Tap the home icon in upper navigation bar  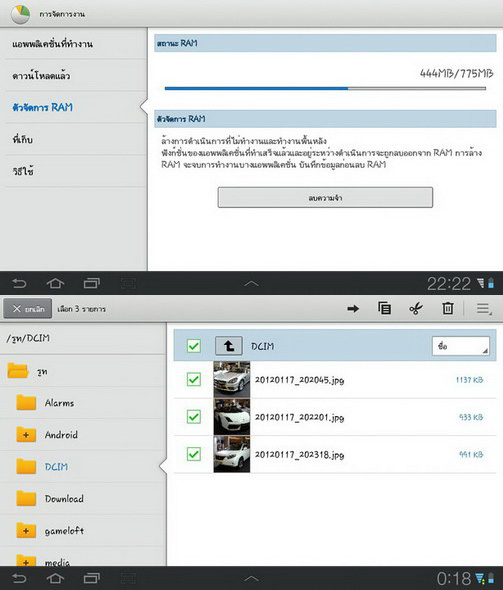(55, 283)
